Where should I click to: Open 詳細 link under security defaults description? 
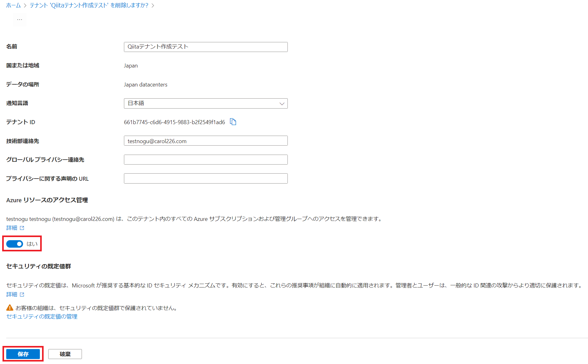point(12,295)
